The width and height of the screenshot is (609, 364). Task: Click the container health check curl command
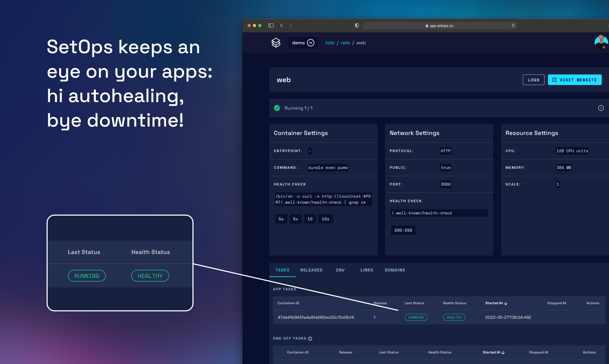tap(323, 199)
